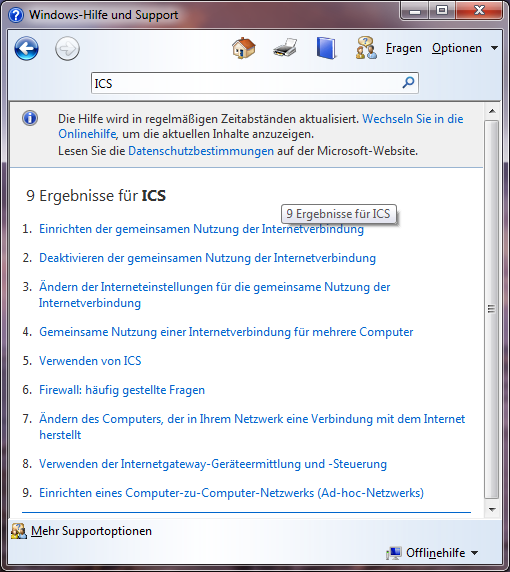Open the Fragen menu item
The width and height of the screenshot is (510, 572).
pyautogui.click(x=403, y=48)
